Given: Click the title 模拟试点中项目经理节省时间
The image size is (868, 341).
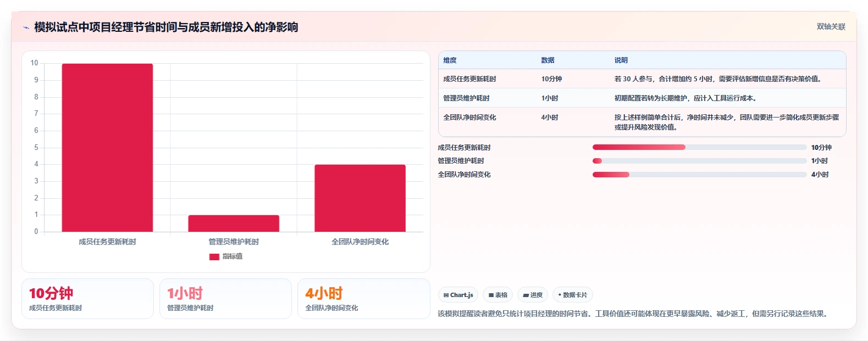Looking at the screenshot, I should (x=166, y=27).
